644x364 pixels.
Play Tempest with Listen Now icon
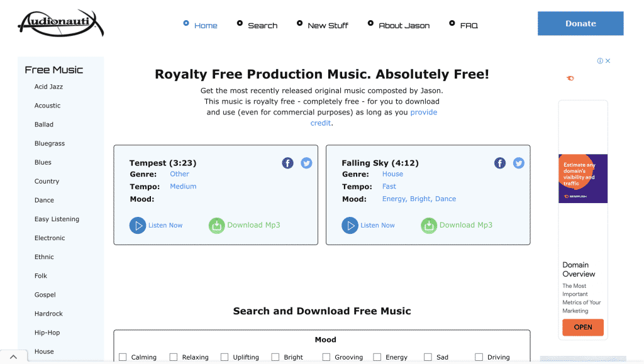tap(138, 225)
